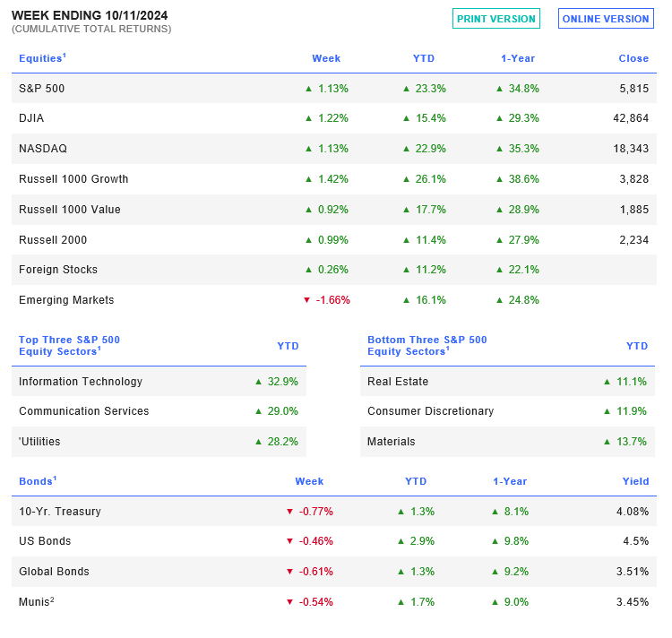Open the PRINT VERSION button

(x=495, y=19)
